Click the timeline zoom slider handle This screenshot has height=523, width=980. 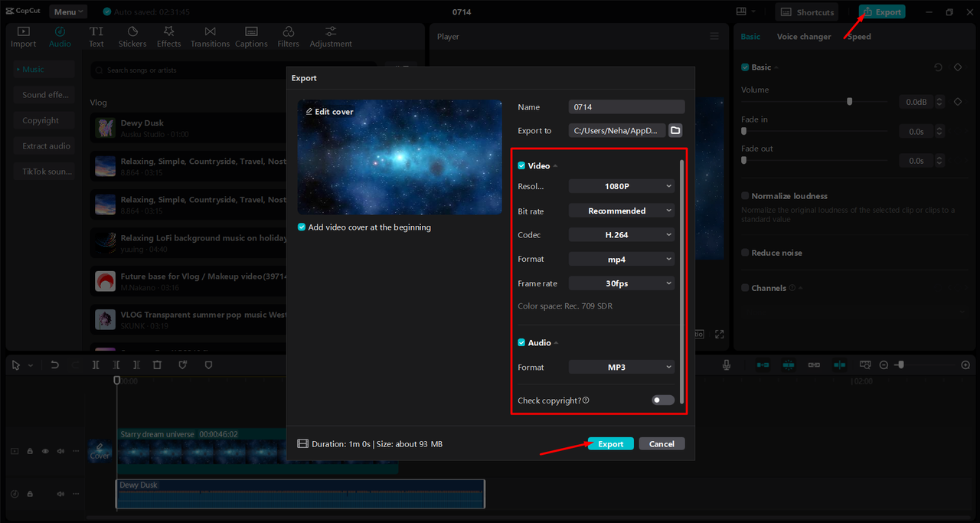point(901,365)
